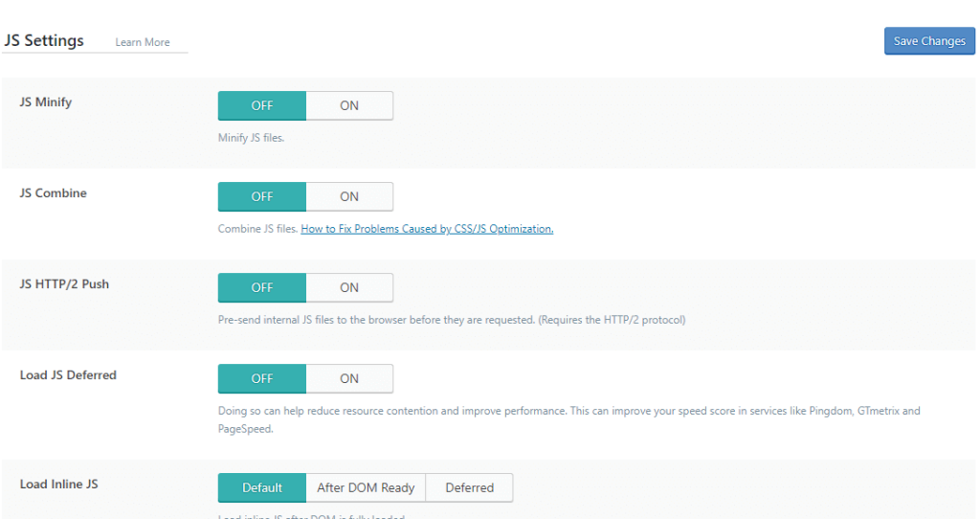Click the Save Changes button
The width and height of the screenshot is (980, 519).
point(929,41)
